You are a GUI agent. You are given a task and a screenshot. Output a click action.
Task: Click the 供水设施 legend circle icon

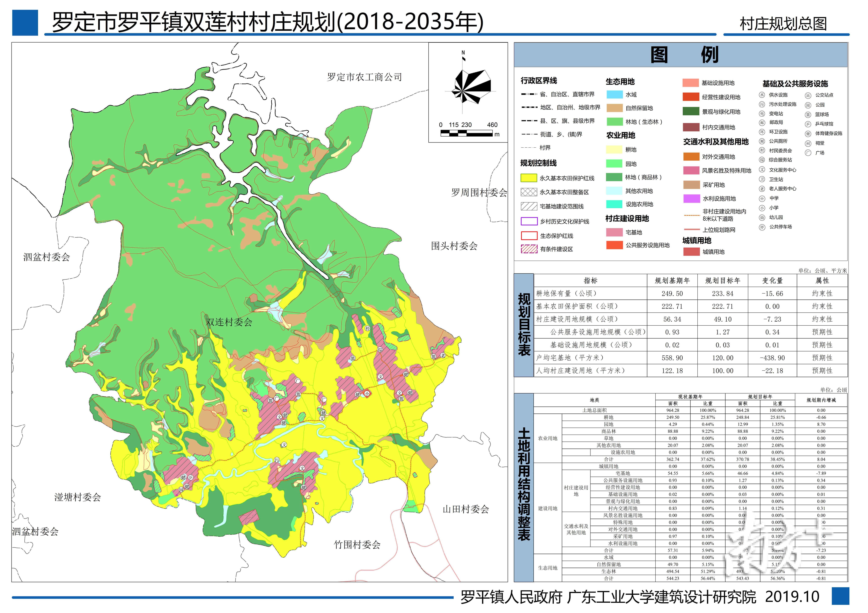point(762,95)
